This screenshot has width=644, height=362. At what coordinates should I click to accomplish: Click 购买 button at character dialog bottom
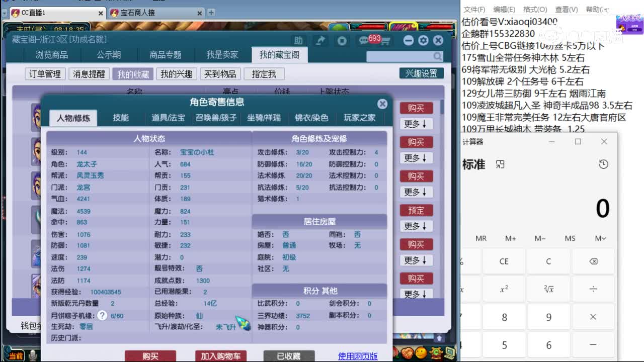(150, 356)
